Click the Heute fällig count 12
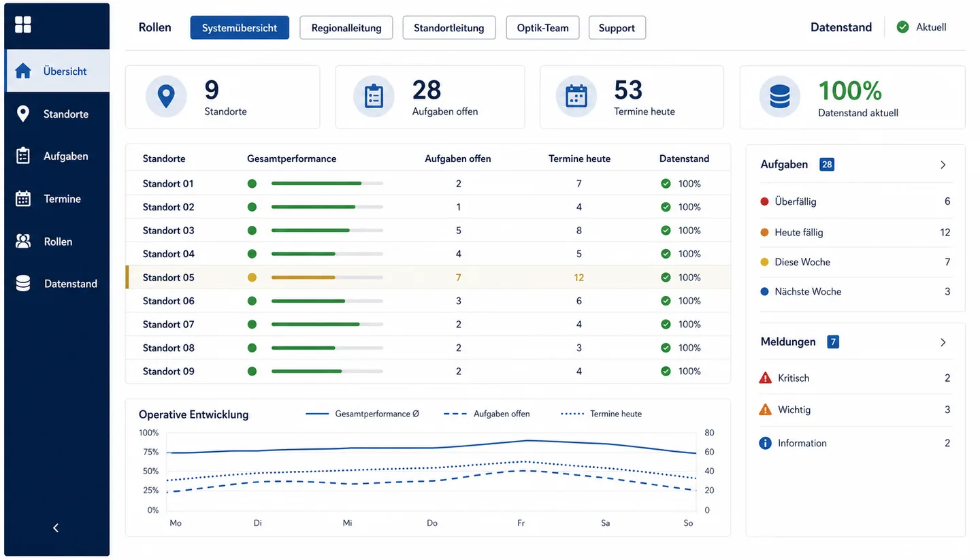980x560 pixels. point(945,233)
